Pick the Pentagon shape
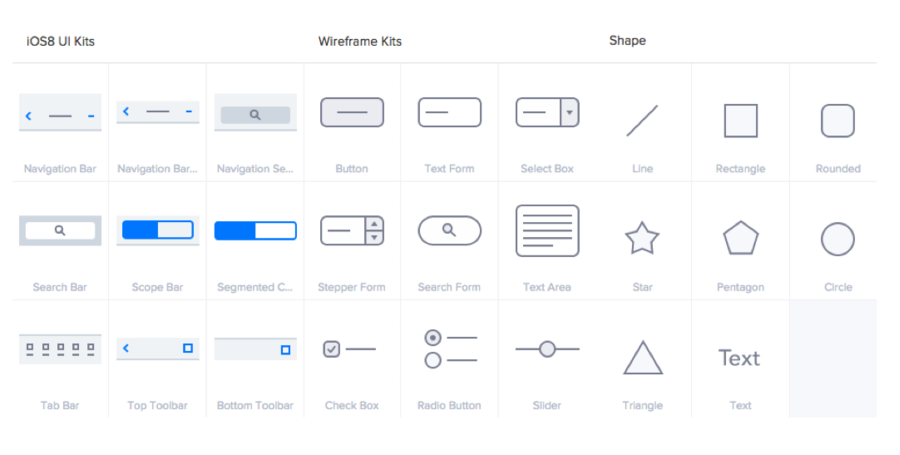This screenshot has height=455, width=900. pos(740,240)
